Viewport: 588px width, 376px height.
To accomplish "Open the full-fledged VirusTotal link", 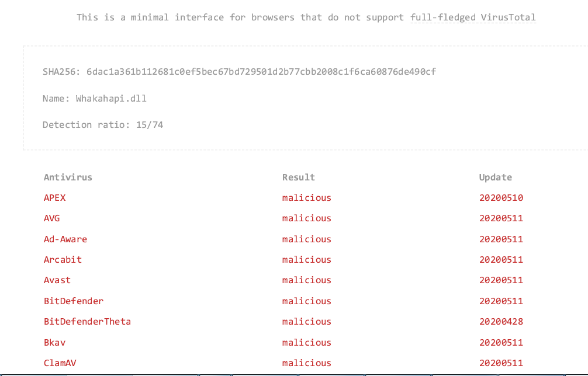I will [x=473, y=18].
